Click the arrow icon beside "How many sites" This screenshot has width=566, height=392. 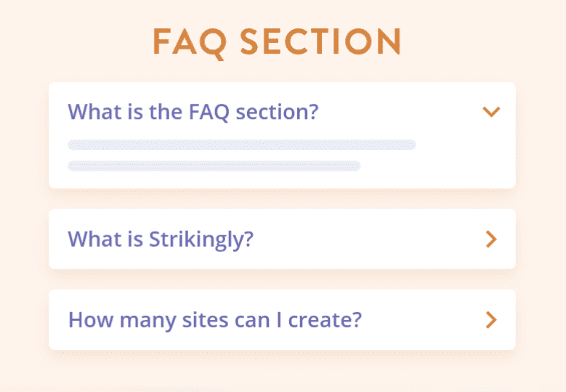tap(492, 319)
